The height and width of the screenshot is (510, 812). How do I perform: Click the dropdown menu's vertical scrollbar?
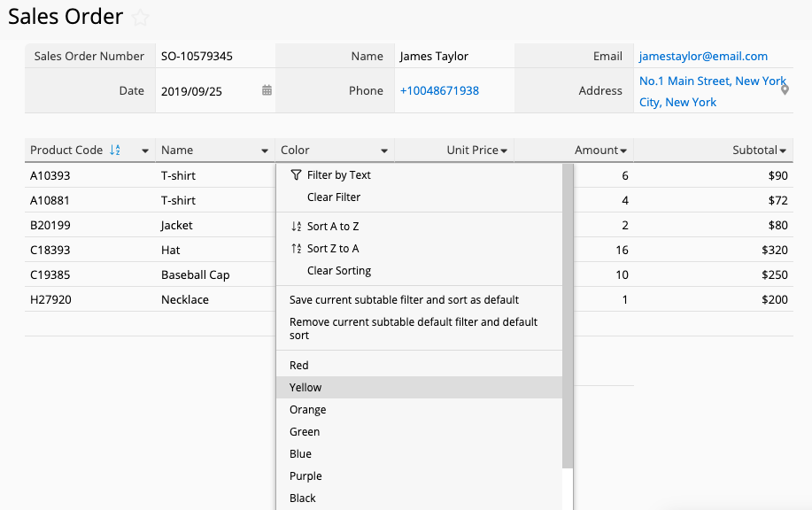point(568,316)
